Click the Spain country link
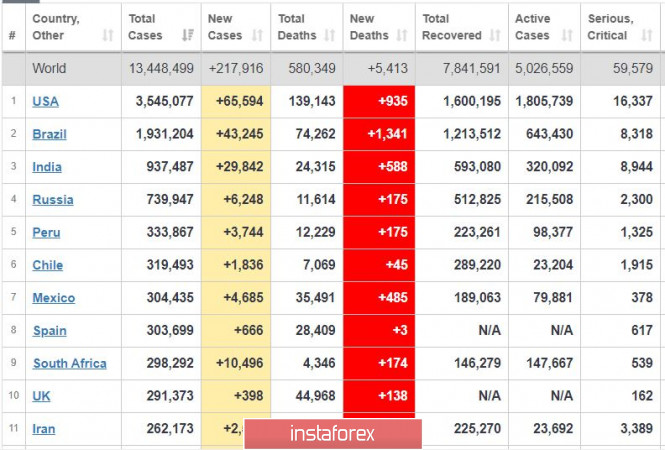Screen dimensions: 665x450 49,330
